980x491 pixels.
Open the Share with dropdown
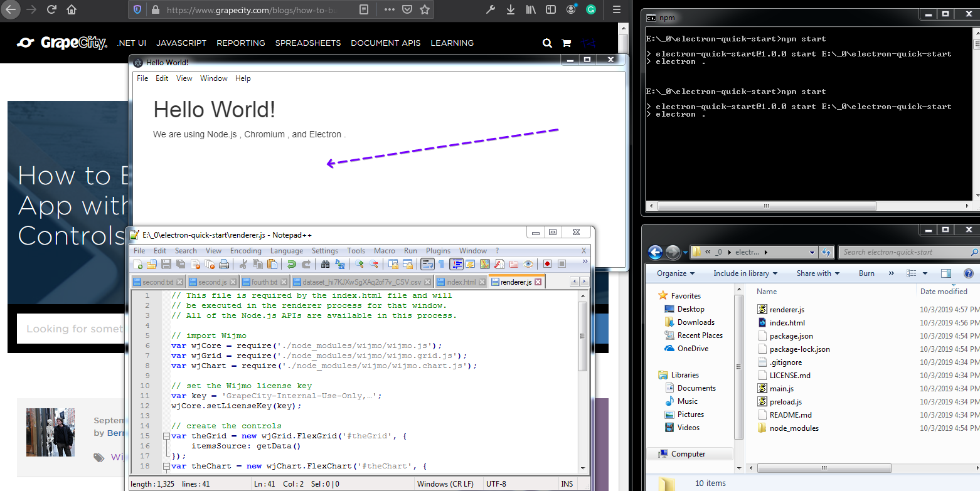click(x=818, y=273)
